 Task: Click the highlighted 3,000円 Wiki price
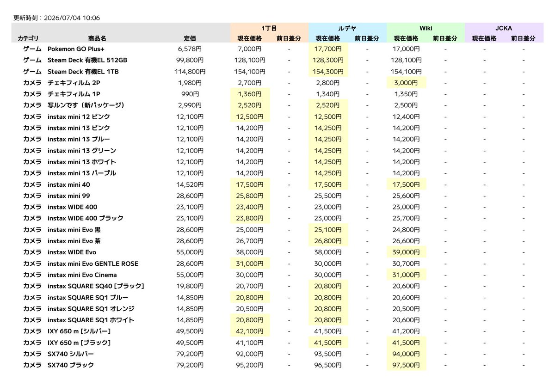tap(406, 83)
